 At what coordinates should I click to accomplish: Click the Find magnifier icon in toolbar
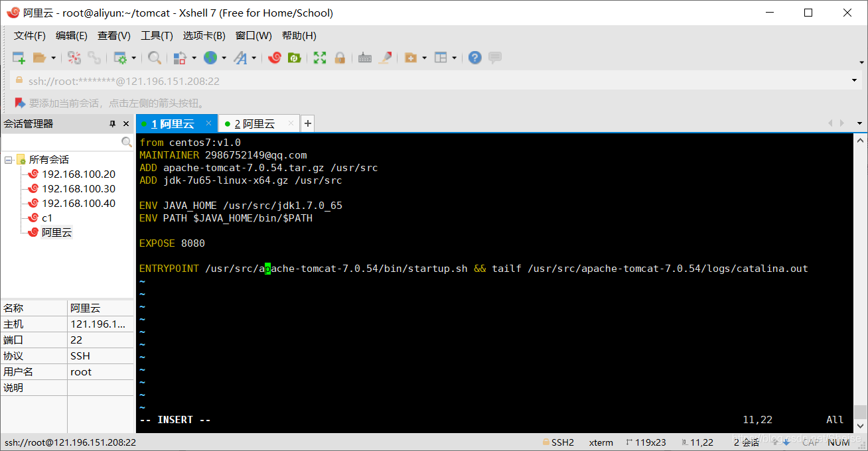tap(155, 58)
